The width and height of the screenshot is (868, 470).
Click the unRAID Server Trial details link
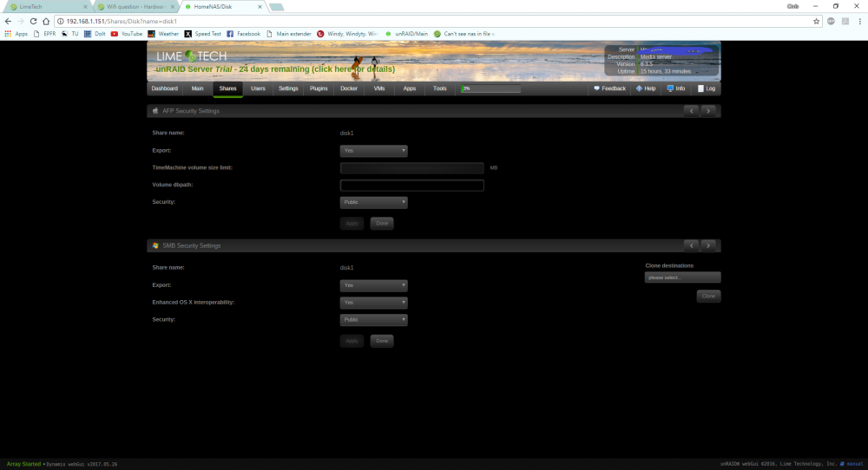pyautogui.click(x=275, y=69)
